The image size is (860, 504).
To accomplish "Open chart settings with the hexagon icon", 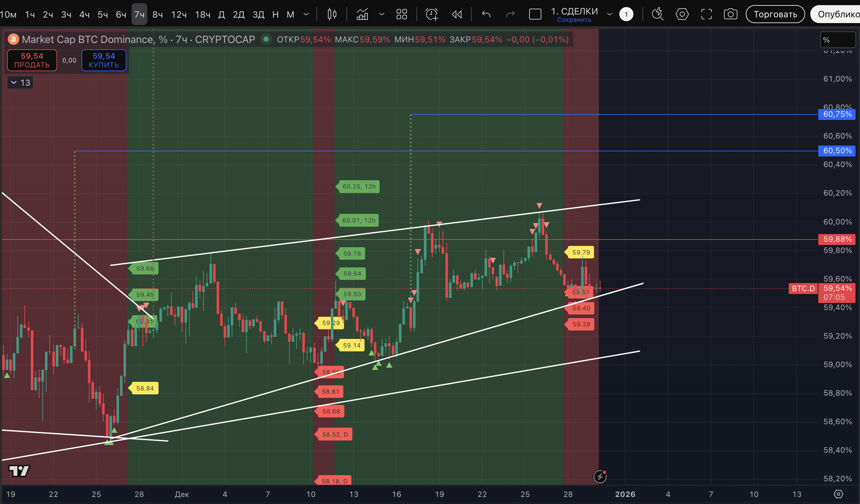I will point(682,14).
